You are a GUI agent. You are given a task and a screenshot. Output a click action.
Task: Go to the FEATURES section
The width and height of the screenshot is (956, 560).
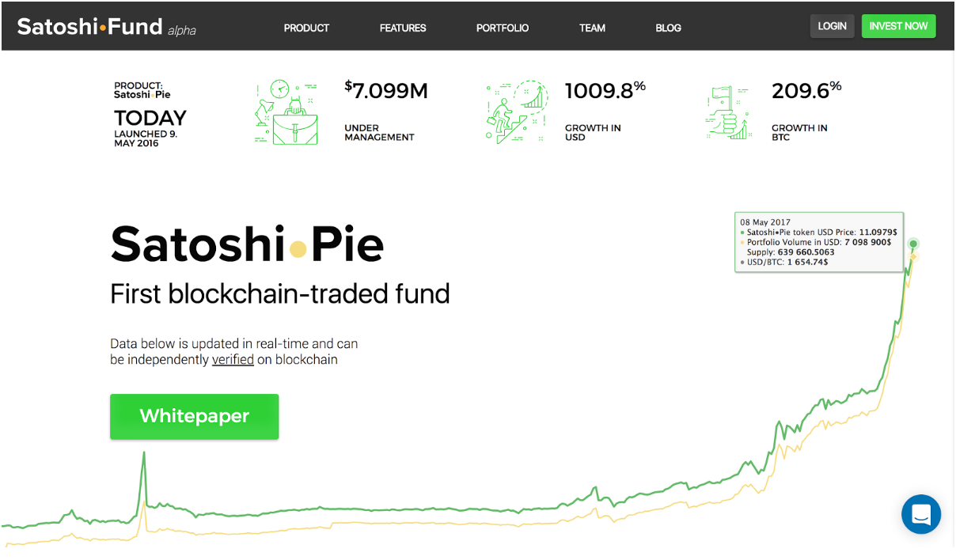pos(403,28)
